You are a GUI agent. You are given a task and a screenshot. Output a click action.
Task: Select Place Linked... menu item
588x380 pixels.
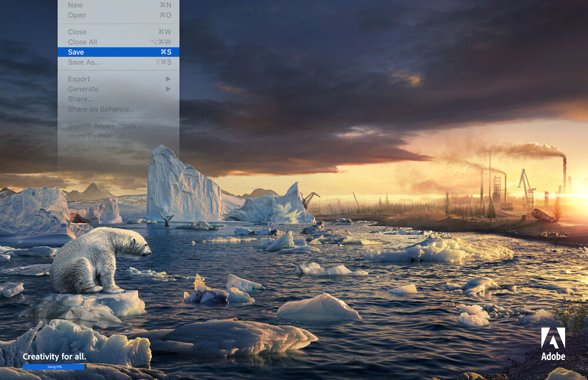92,146
